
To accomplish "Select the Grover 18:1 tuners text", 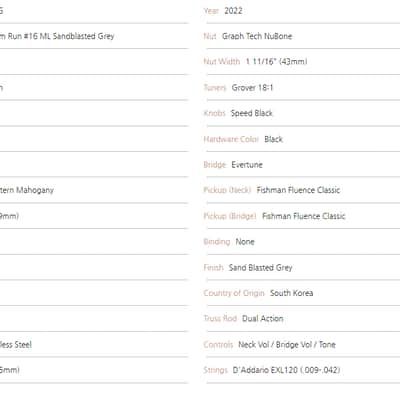I will point(252,88).
